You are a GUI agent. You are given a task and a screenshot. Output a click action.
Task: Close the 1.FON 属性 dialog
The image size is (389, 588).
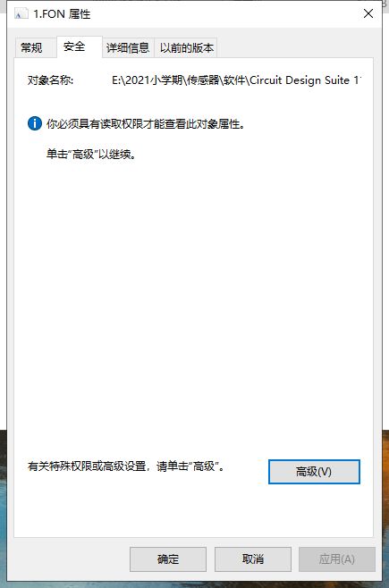(368, 13)
